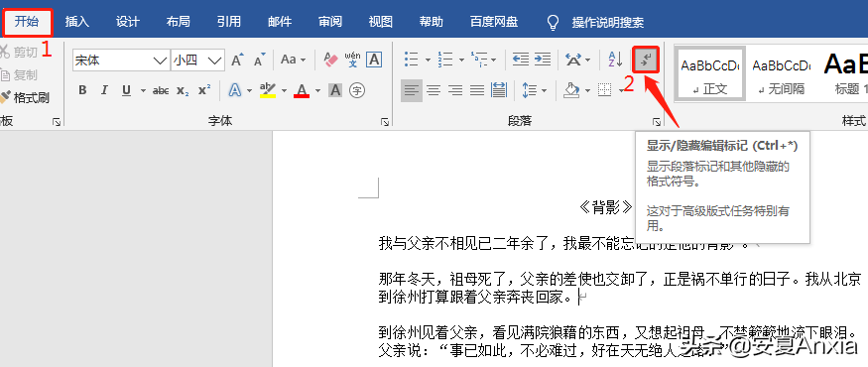Align text right

[x=455, y=89]
